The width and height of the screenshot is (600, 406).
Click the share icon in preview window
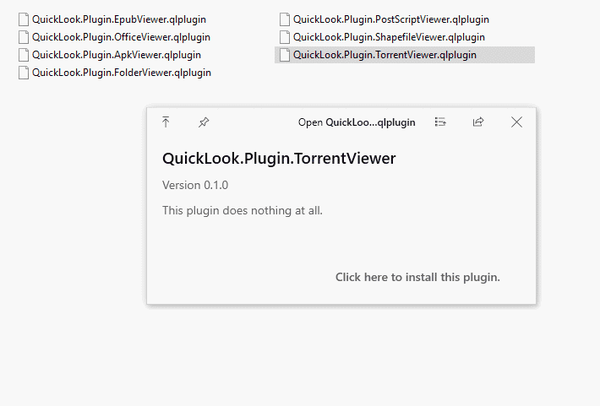478,122
